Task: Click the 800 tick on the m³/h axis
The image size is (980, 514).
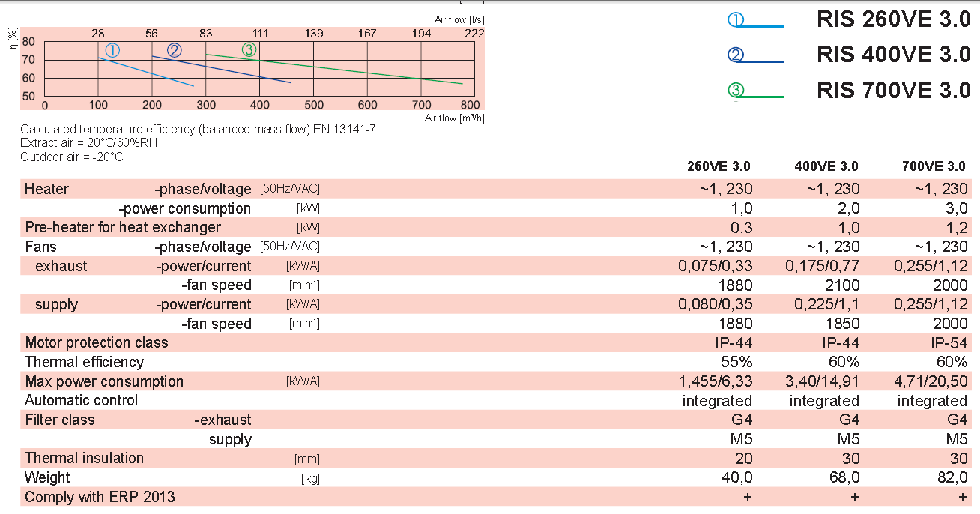Action: tap(470, 105)
